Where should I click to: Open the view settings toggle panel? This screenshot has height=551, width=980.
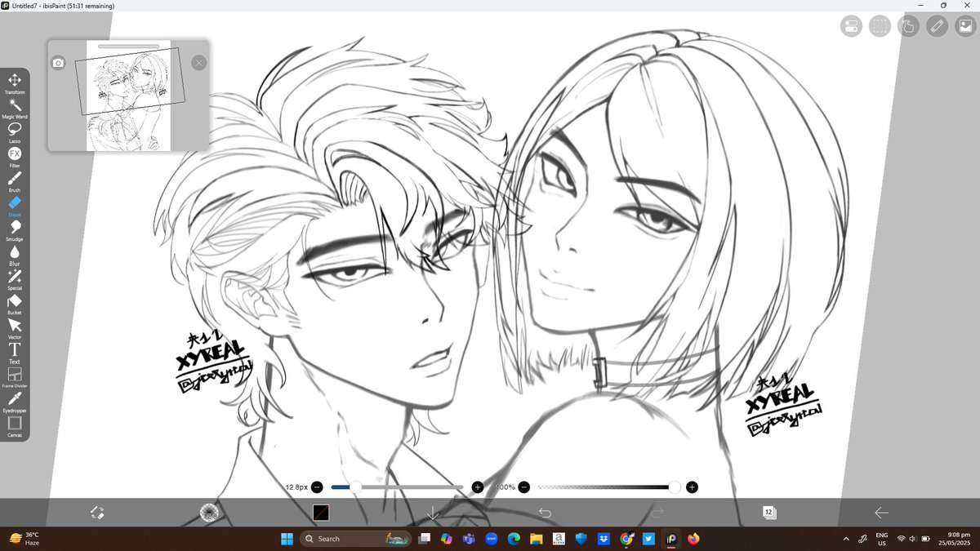tap(851, 26)
